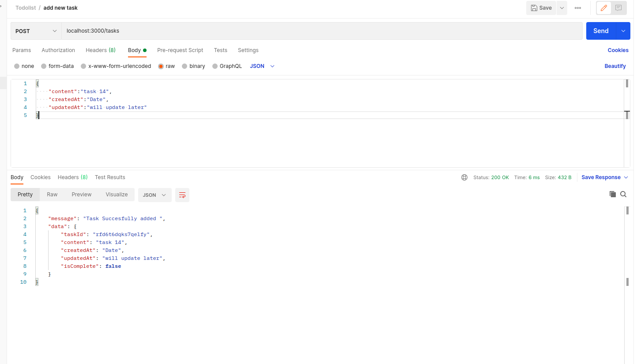Switch response view to Visualize

pyautogui.click(x=117, y=195)
